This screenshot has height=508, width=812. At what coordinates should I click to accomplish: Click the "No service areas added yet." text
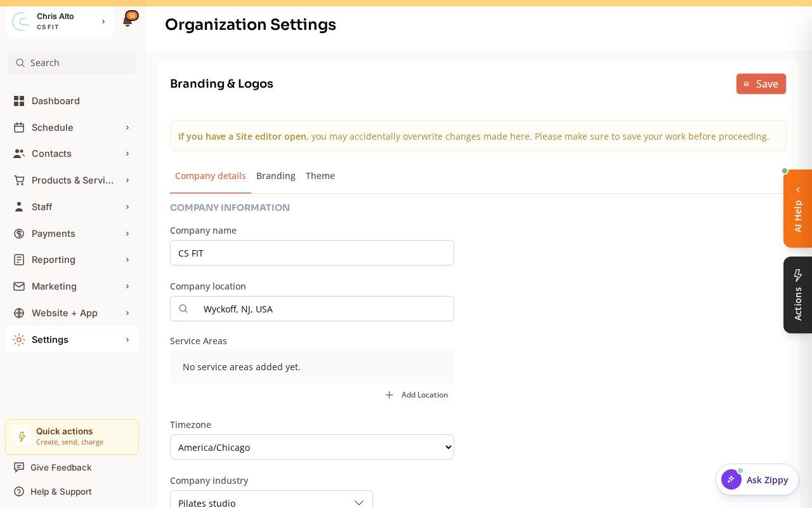[242, 367]
